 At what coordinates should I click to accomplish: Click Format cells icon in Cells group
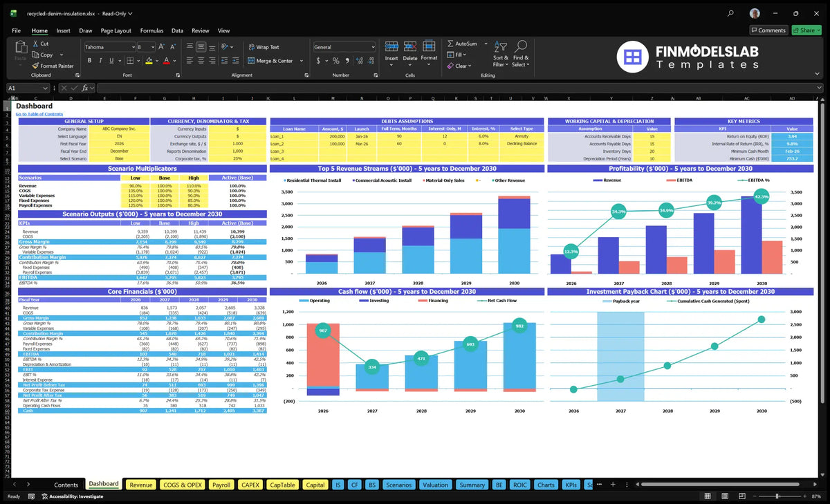click(429, 46)
